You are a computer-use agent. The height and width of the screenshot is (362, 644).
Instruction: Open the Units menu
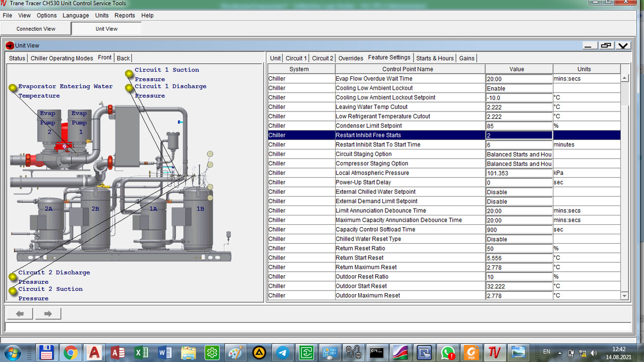[x=102, y=15]
